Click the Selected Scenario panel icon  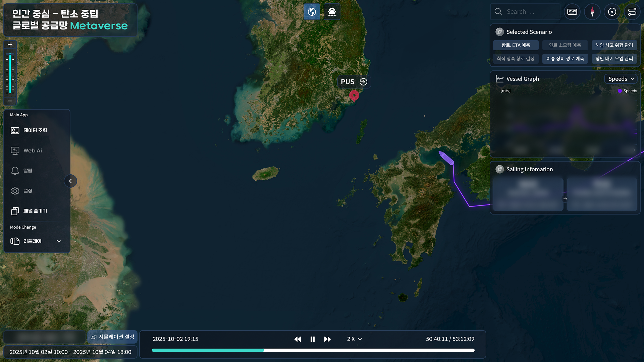500,32
